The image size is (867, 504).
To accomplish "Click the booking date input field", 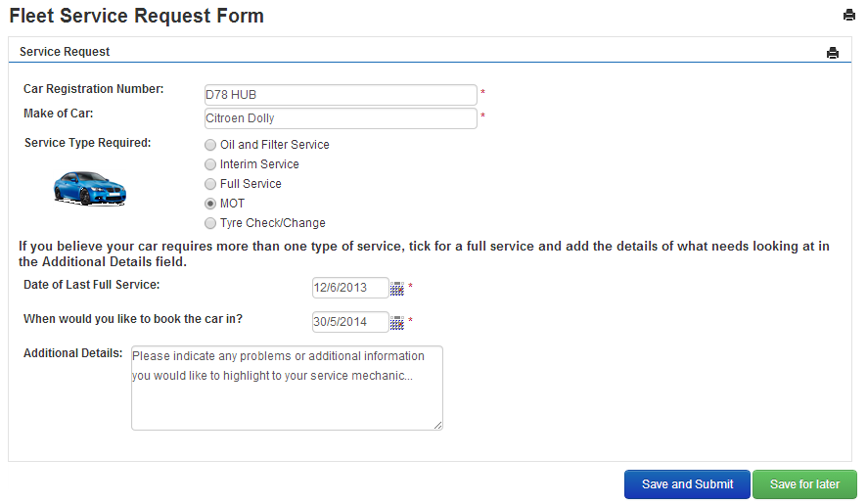I will coord(349,322).
